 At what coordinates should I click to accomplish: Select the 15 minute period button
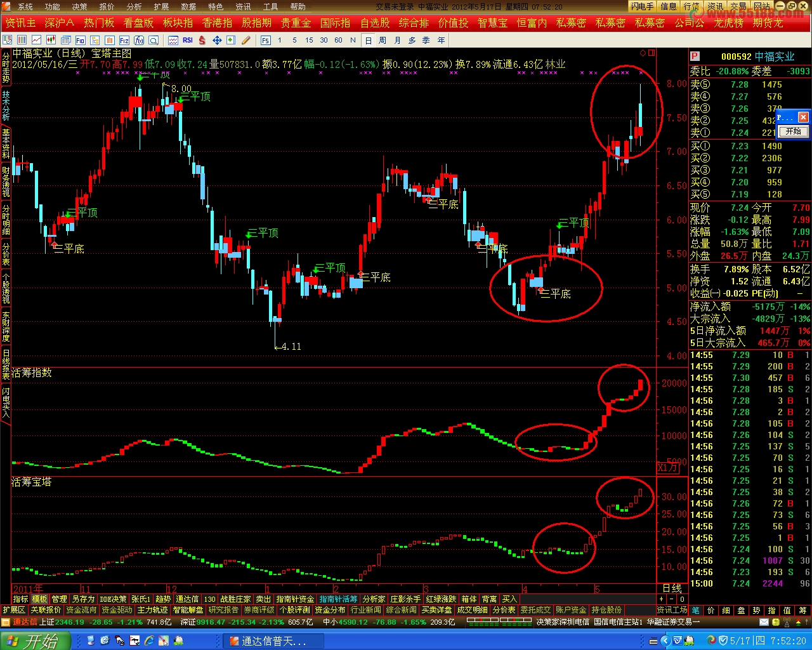point(309,40)
